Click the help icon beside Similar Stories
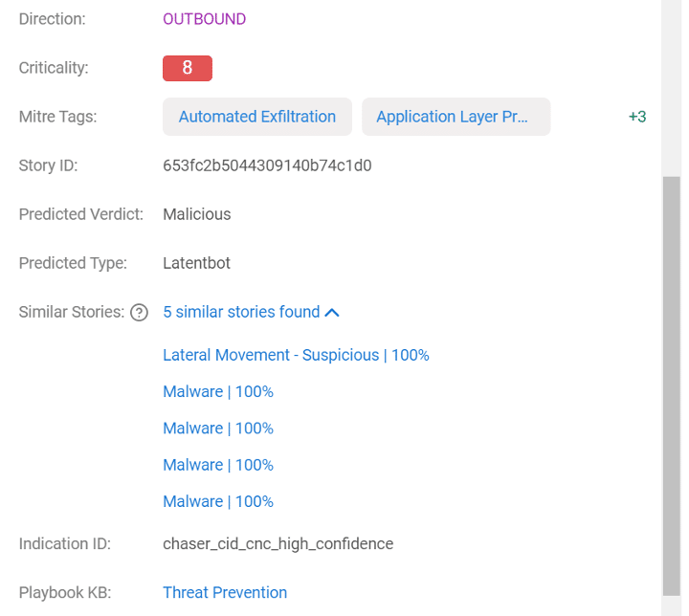The image size is (689, 616). 140,313
